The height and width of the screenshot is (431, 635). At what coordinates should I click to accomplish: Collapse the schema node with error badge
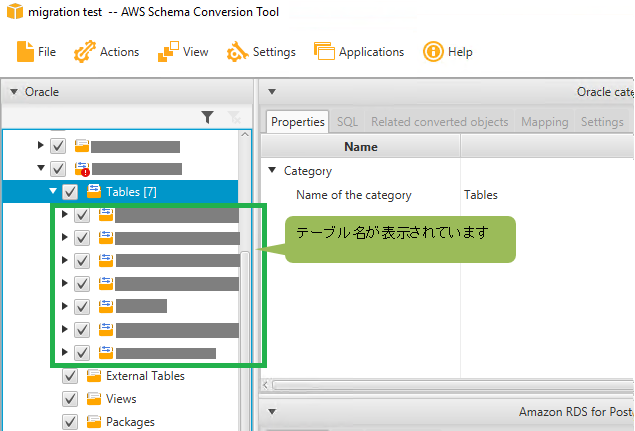(40, 167)
